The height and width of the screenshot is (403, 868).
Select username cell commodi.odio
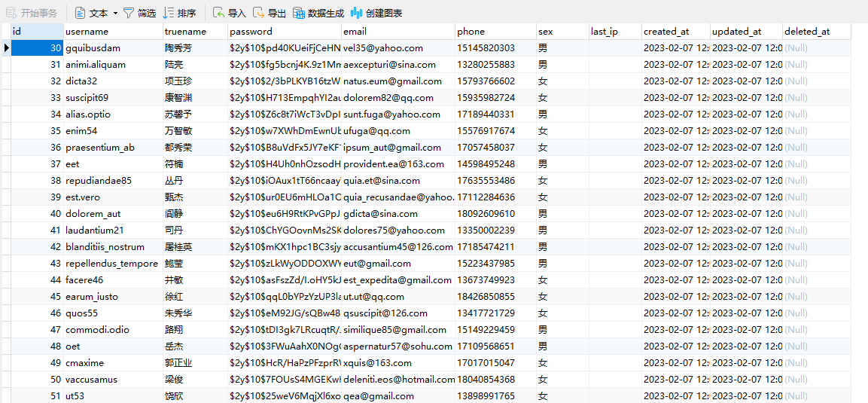(113, 330)
